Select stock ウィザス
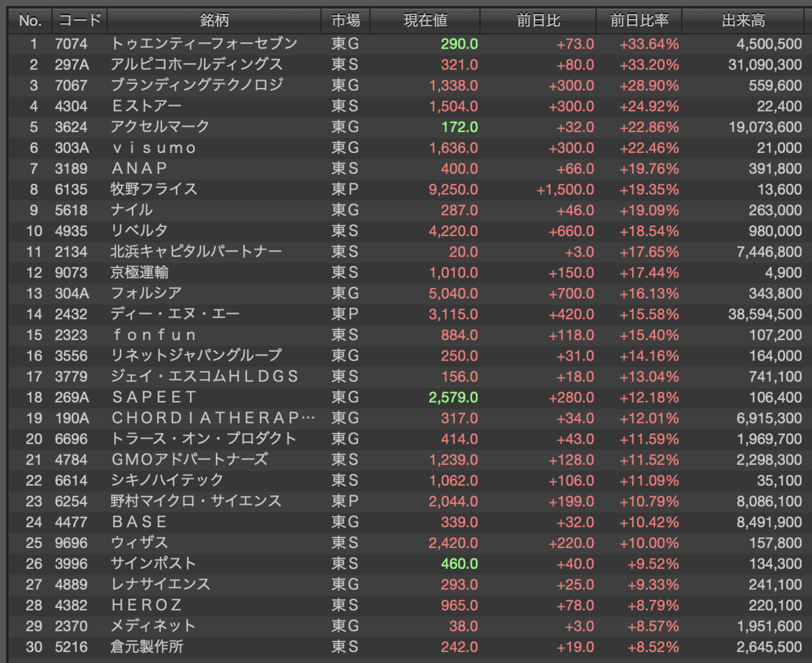This screenshot has height=663, width=812. coord(139,542)
